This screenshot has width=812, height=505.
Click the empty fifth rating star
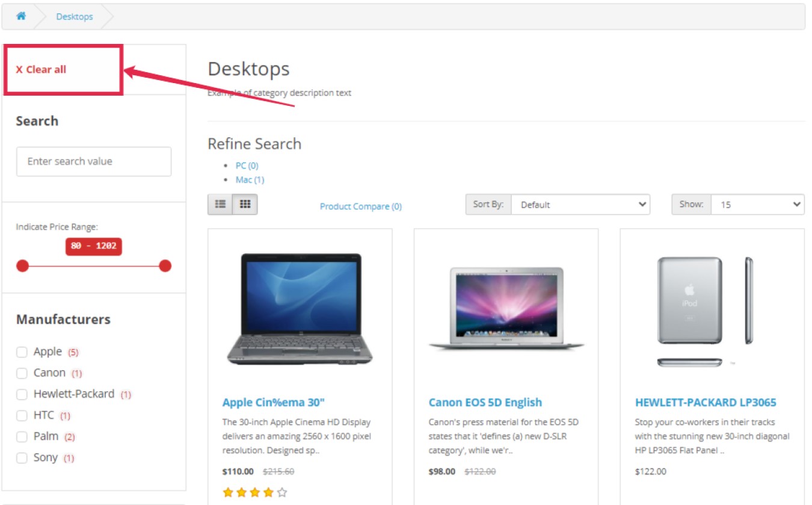tap(282, 492)
